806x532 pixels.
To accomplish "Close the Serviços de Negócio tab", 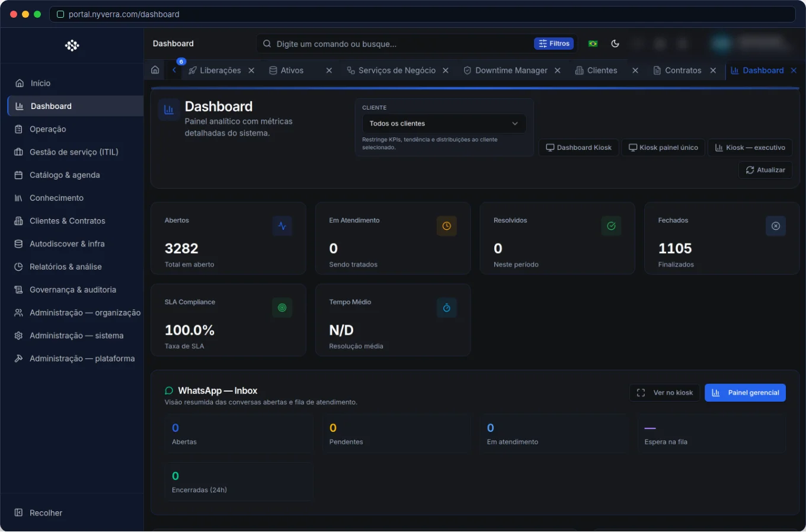I will [x=446, y=70].
